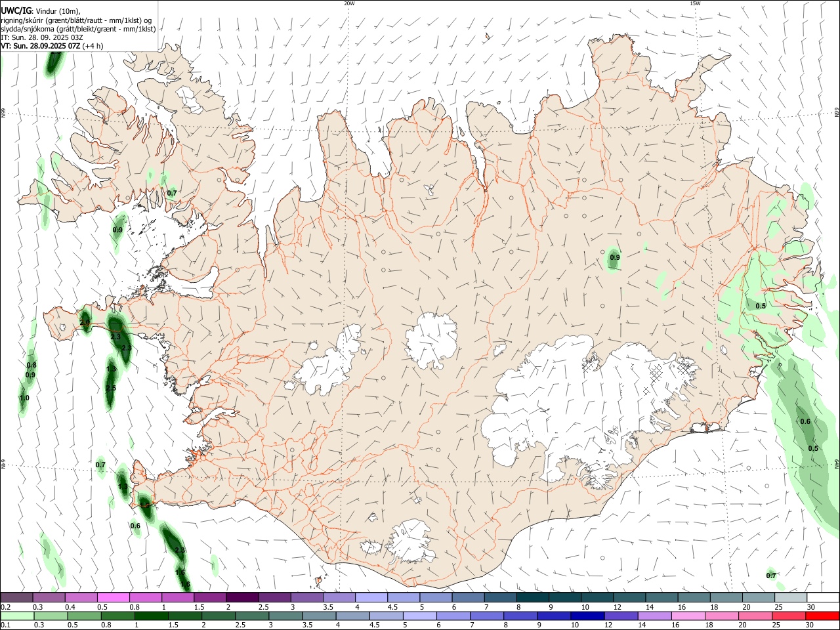Screen dimensions: 840x630
Task: Click the '(+4 h)' forecast offset text
Action: click(93, 46)
